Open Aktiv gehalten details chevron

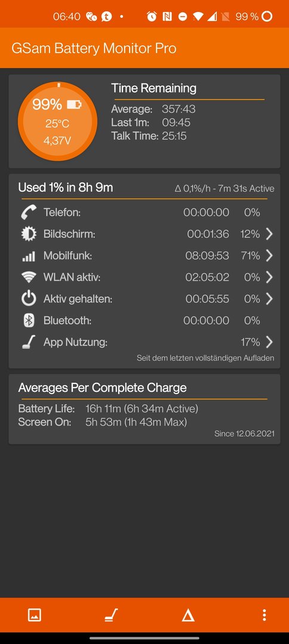[x=269, y=299]
